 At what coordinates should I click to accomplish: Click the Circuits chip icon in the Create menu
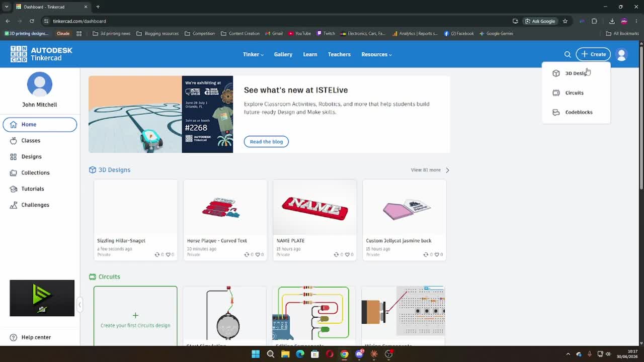[x=556, y=93]
